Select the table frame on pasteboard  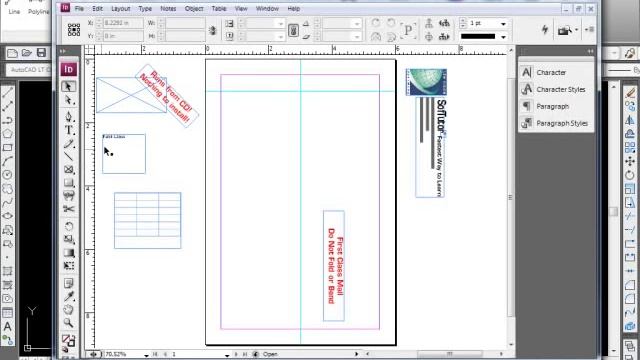tap(147, 220)
